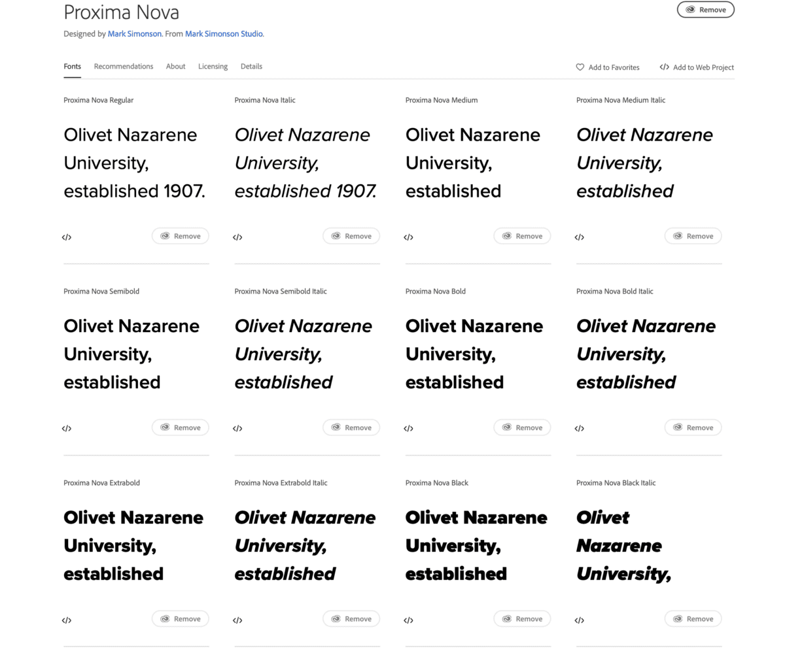Click the code icon under Proxima Nova Black Italic
Image resolution: width=785 pixels, height=672 pixels.
point(579,620)
